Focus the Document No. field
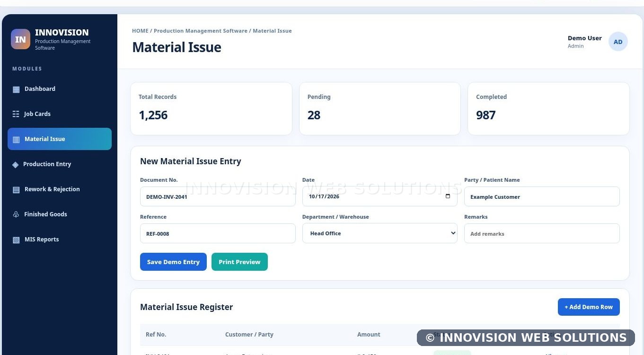644x355 pixels. 218,196
